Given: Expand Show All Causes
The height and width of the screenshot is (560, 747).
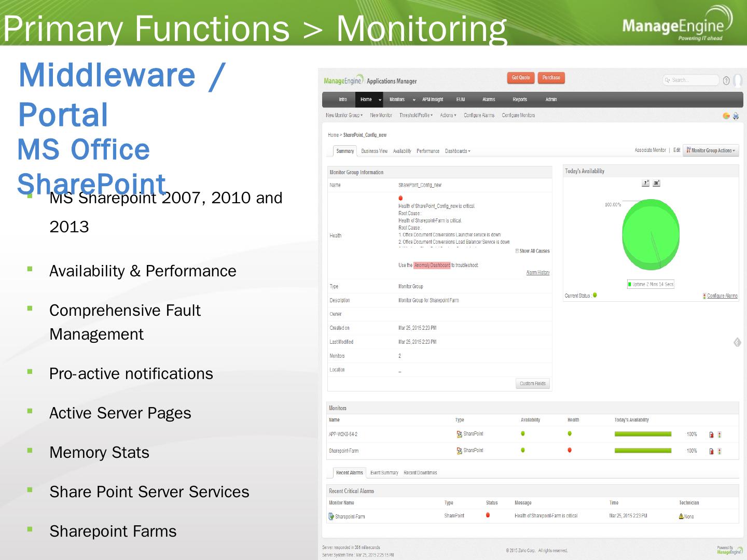Looking at the screenshot, I should pyautogui.click(x=532, y=251).
